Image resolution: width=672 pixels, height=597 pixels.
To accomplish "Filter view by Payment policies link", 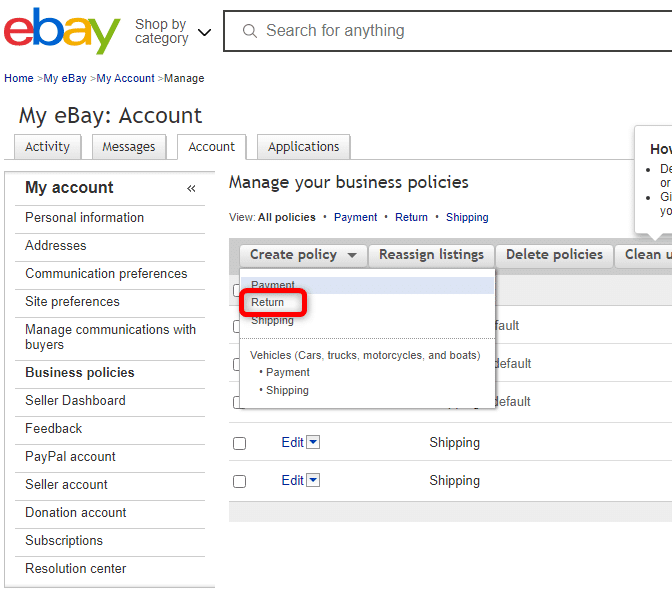I will pyautogui.click(x=355, y=217).
